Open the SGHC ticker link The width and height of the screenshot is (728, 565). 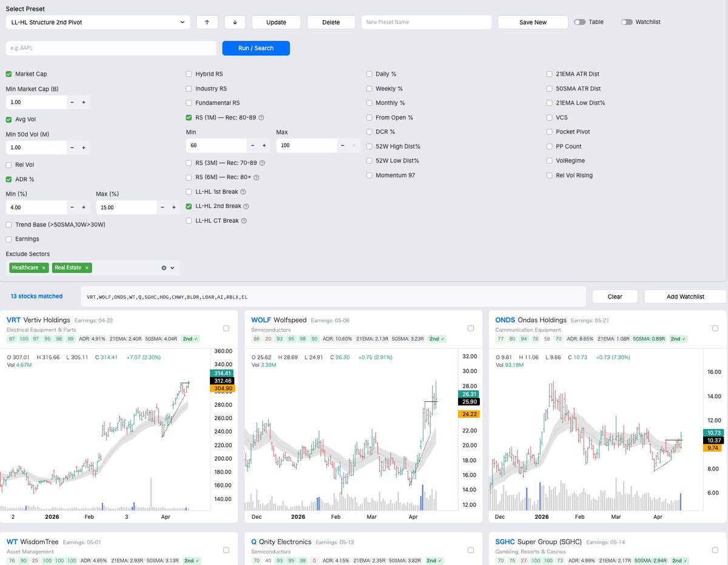[505, 541]
